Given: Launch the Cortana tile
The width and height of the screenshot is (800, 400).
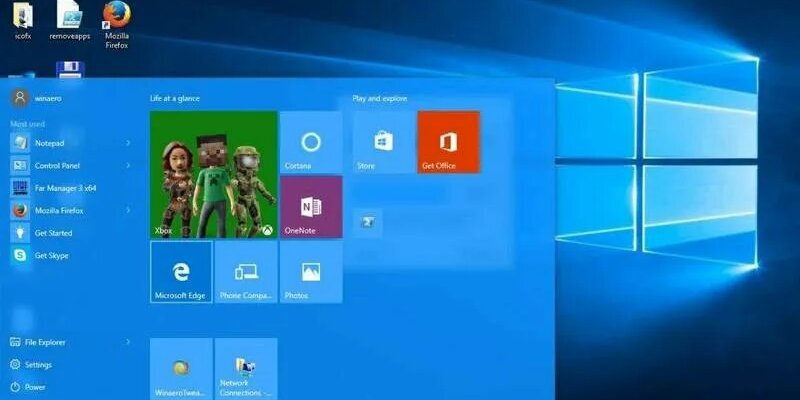Looking at the screenshot, I should coord(311,142).
